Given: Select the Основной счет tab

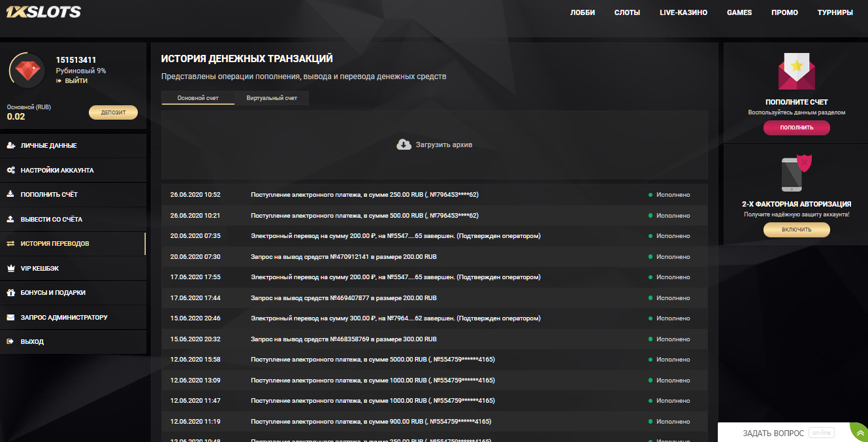Looking at the screenshot, I should (198, 98).
